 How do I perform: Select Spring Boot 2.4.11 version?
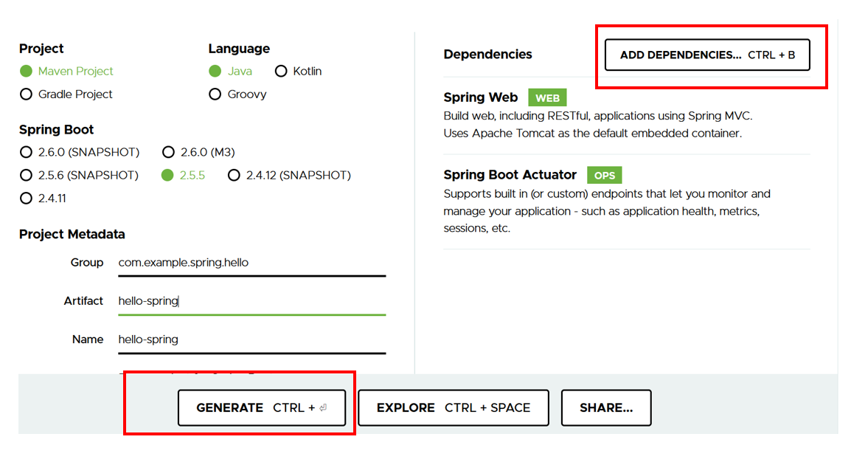(26, 199)
